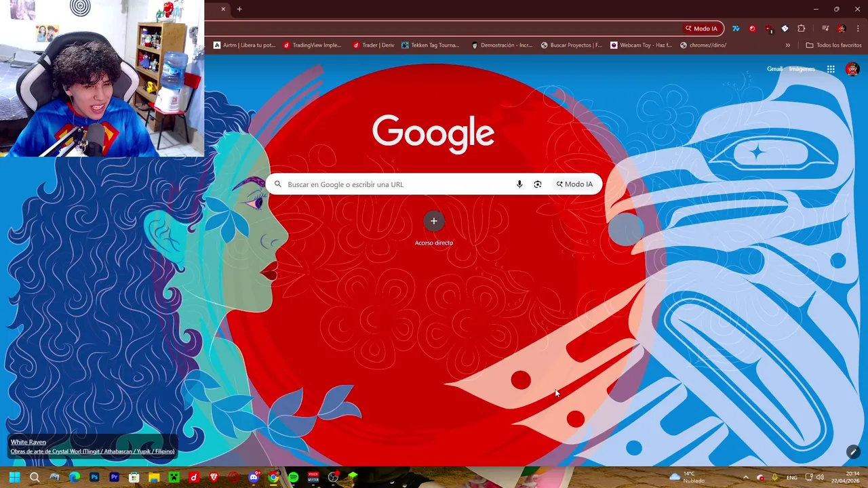This screenshot has height=488, width=868.
Task: Click Modo IA in the address bar
Action: [x=701, y=28]
